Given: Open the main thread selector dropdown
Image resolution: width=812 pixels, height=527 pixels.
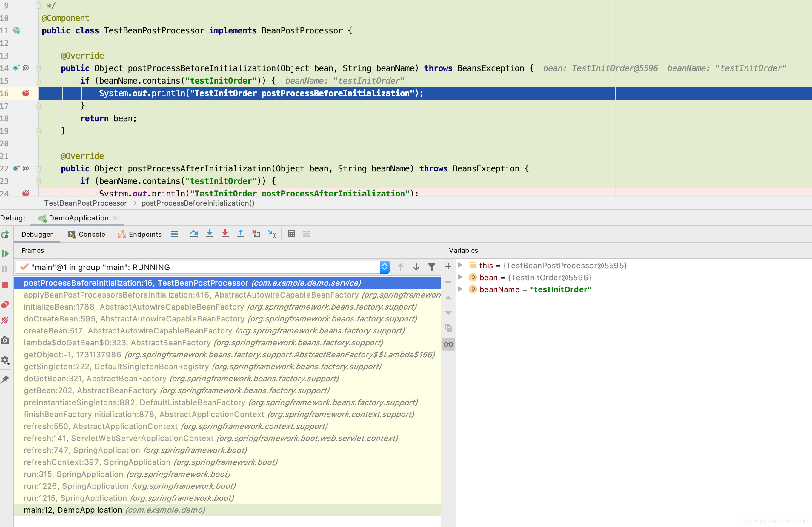Looking at the screenshot, I should tap(385, 267).
